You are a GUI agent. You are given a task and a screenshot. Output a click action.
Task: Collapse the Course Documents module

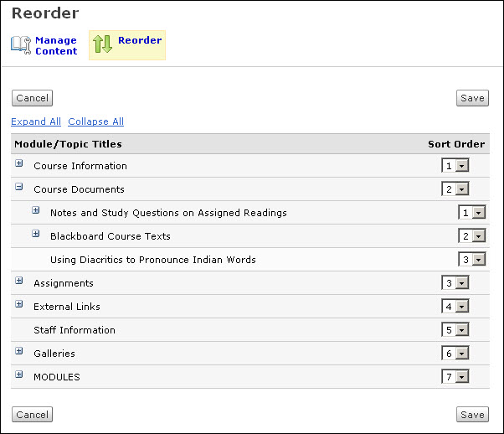(x=19, y=188)
